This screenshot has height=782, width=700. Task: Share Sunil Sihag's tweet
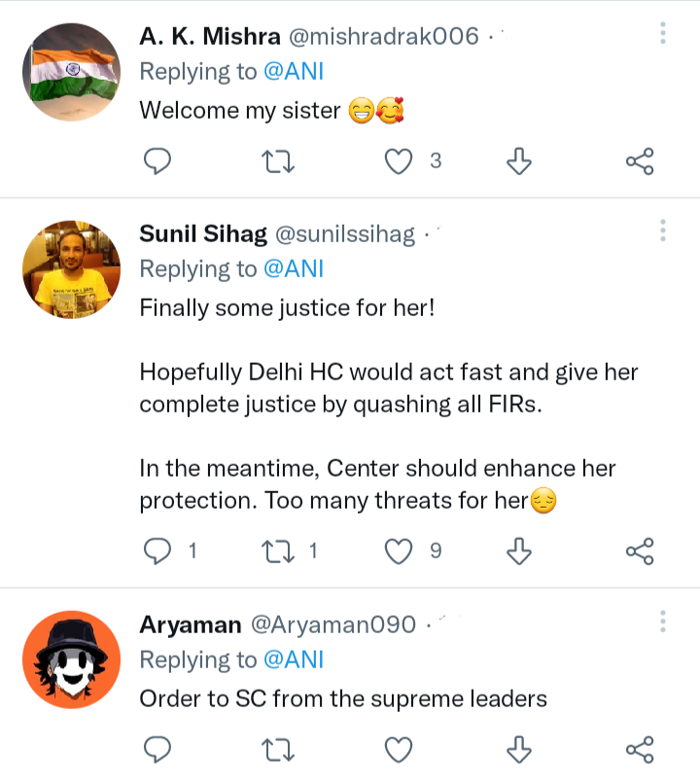tap(640, 551)
